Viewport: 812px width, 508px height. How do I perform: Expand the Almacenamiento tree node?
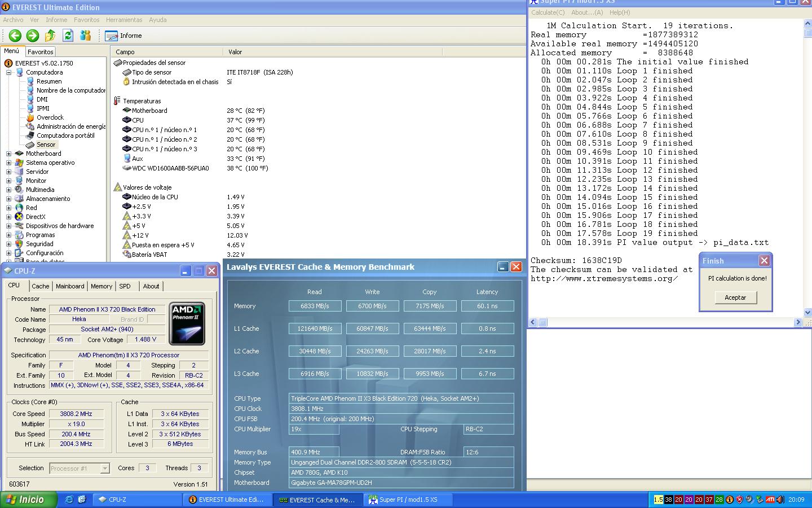[x=8, y=199]
